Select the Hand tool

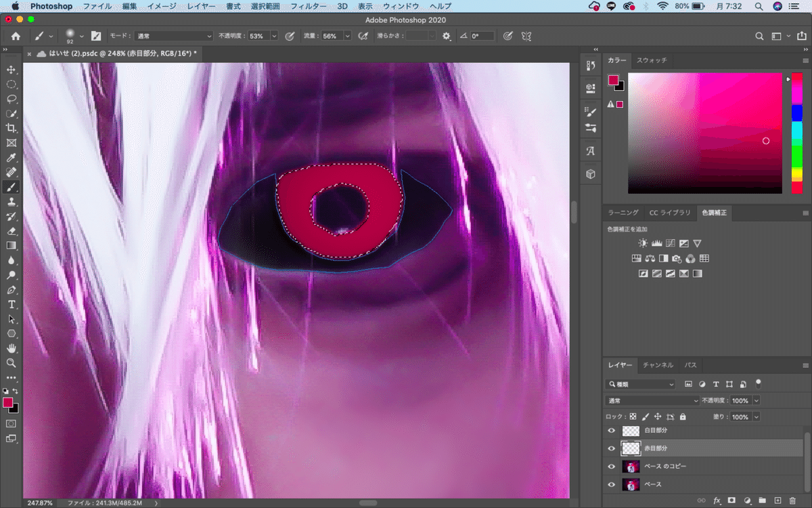tap(12, 348)
